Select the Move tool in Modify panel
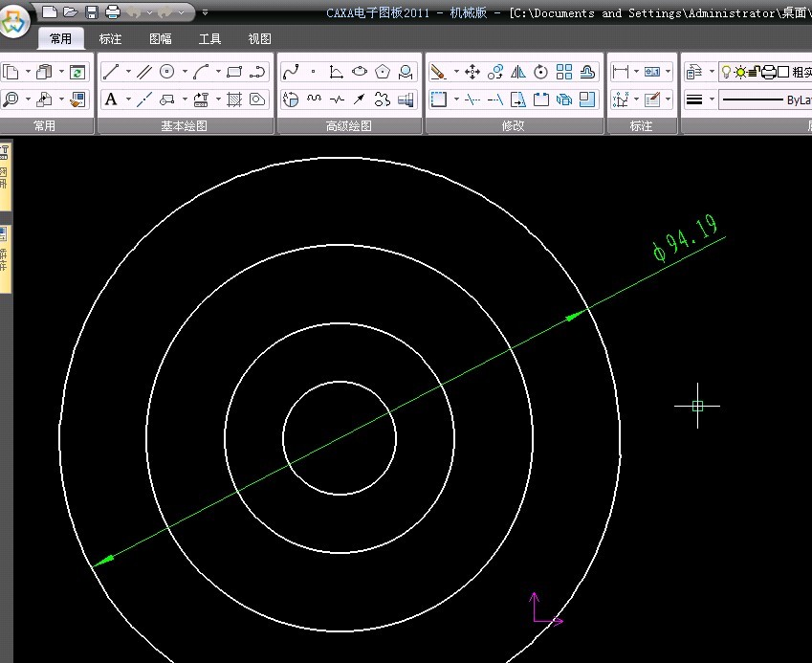This screenshot has width=812, height=663. pos(472,72)
